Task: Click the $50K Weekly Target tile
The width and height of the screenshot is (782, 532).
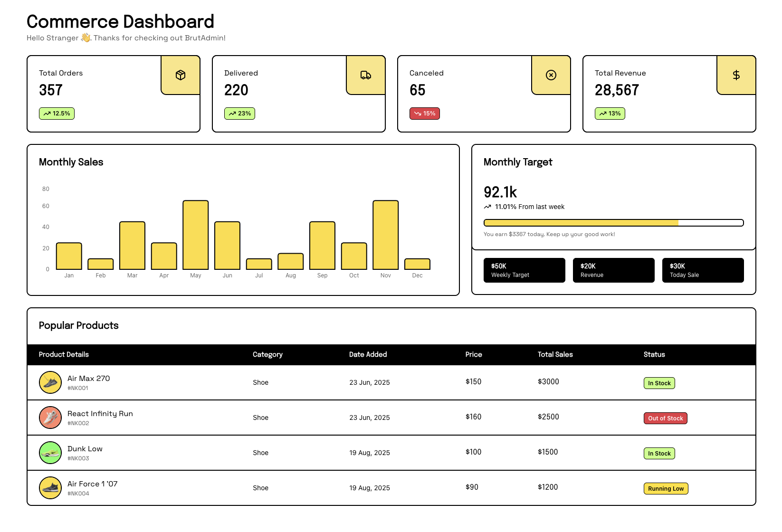Action: click(x=524, y=270)
